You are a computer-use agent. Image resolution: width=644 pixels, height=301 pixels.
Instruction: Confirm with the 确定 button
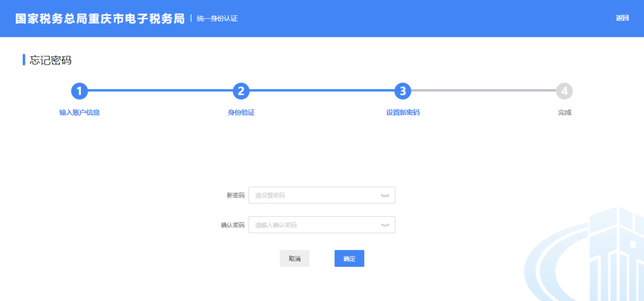coord(349,259)
